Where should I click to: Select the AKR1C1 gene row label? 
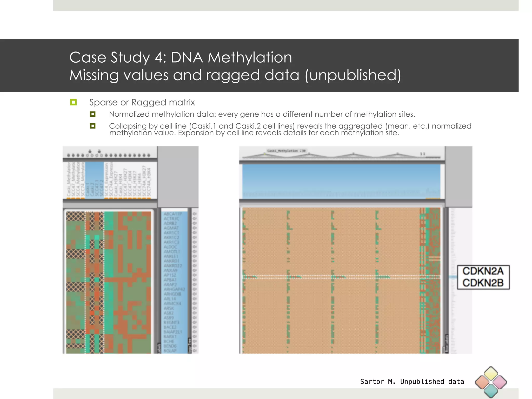[171, 233]
